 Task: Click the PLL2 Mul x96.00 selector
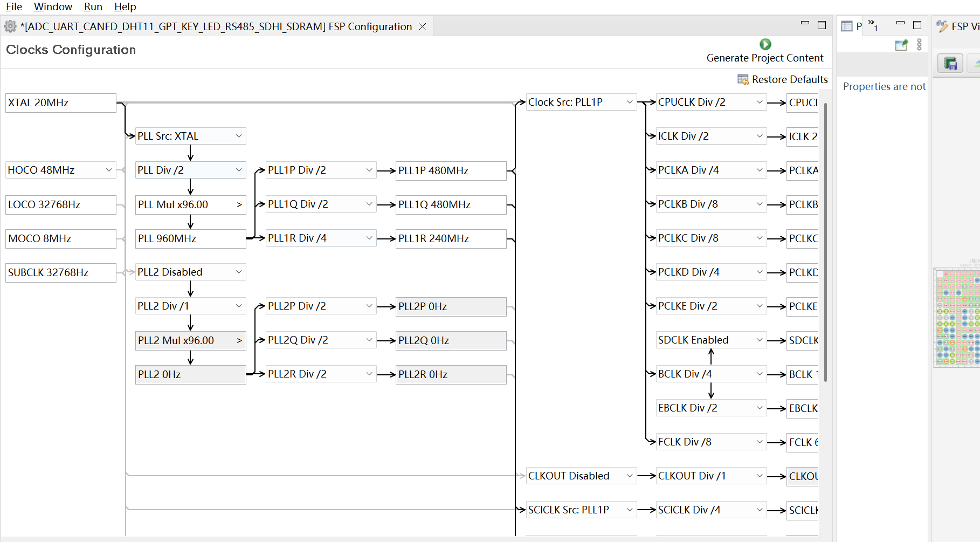[190, 340]
